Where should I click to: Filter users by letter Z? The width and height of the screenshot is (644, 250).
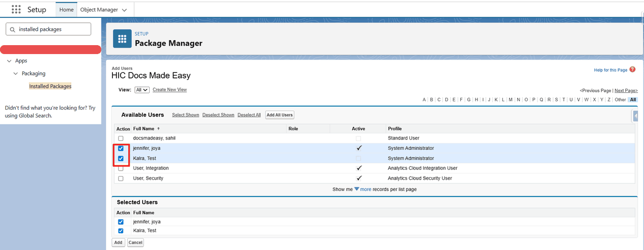[609, 100]
